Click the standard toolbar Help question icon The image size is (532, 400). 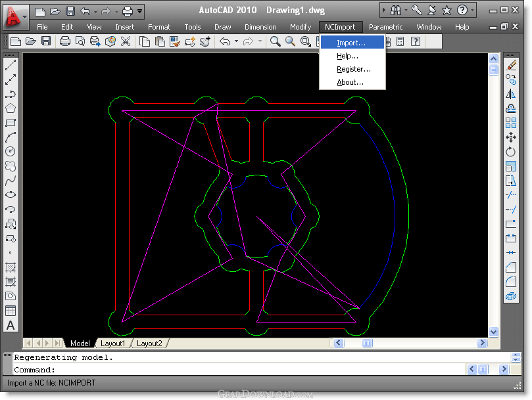[x=416, y=41]
